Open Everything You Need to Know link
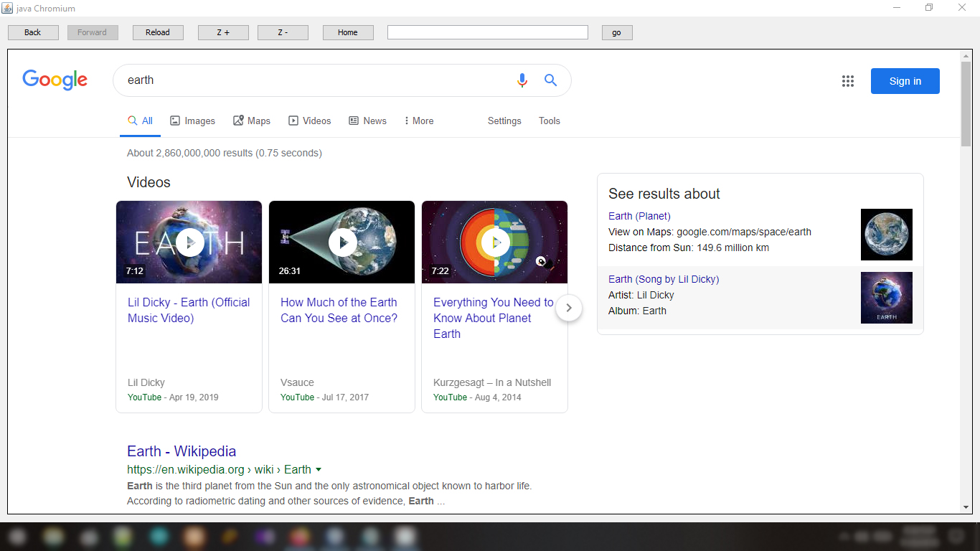The height and width of the screenshot is (551, 980). (493, 318)
